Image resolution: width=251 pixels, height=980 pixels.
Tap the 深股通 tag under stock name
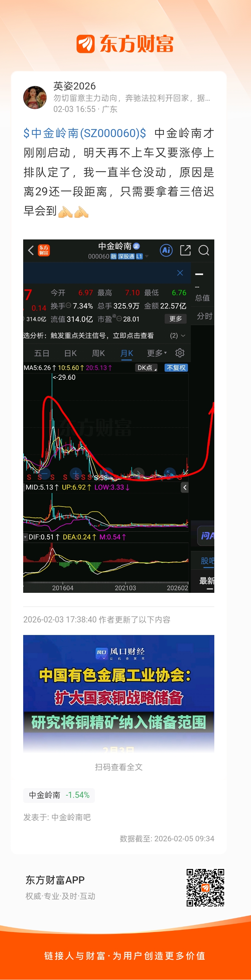coord(126,257)
